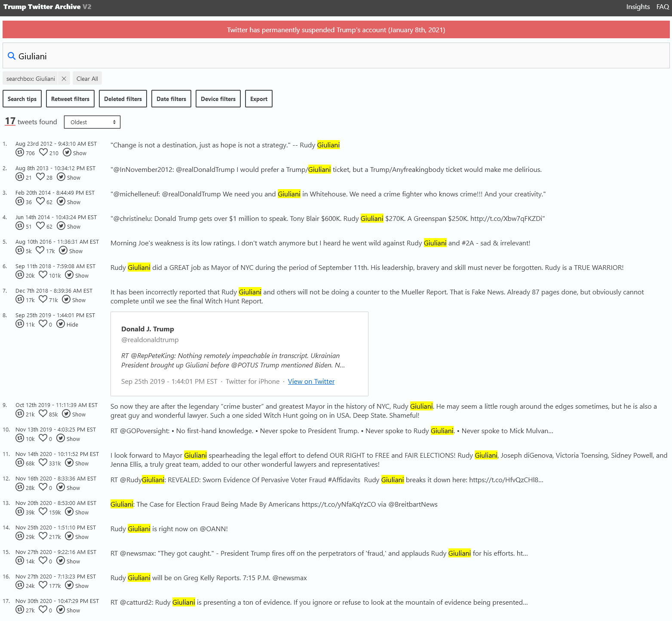
Task: Click Twitter icon on Nov 20th 2020 tweet
Action: [x=69, y=511]
